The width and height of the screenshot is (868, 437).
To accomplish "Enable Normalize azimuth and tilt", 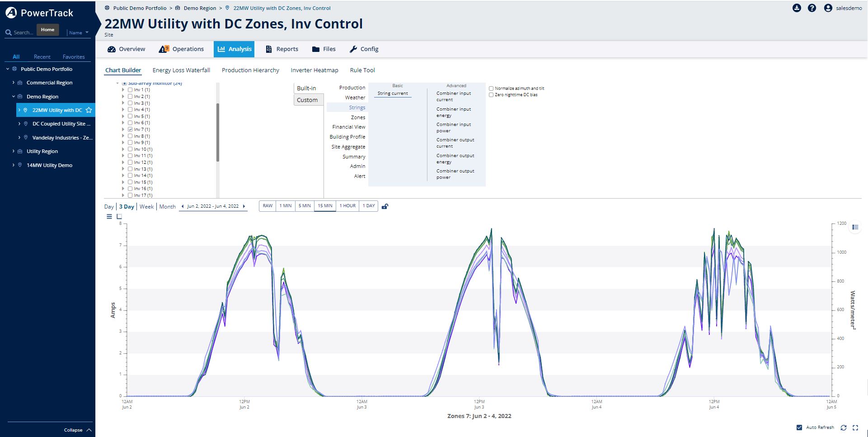I will [x=491, y=88].
